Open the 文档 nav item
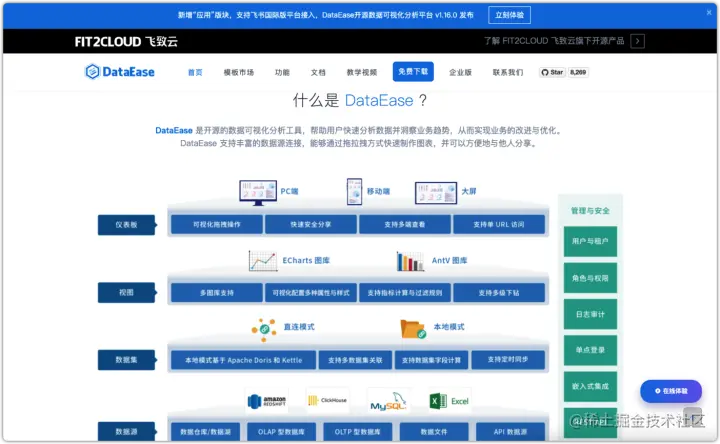This screenshot has width=720, height=444. pyautogui.click(x=318, y=72)
